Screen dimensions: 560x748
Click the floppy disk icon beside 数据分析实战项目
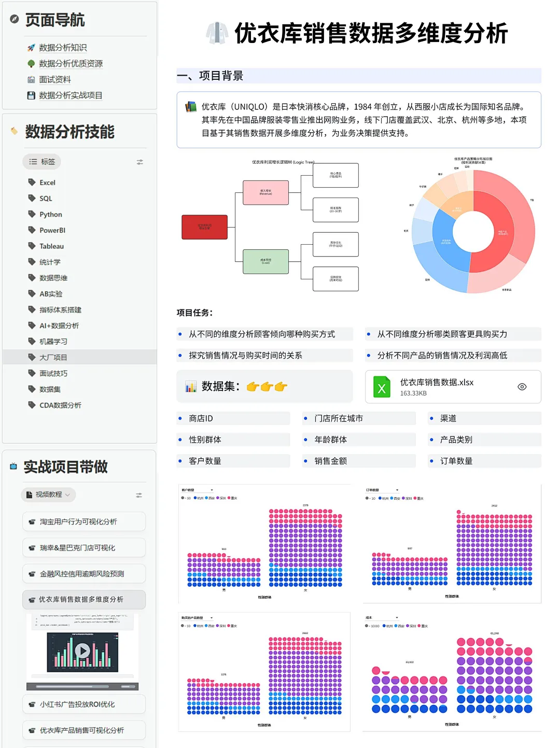click(x=31, y=95)
